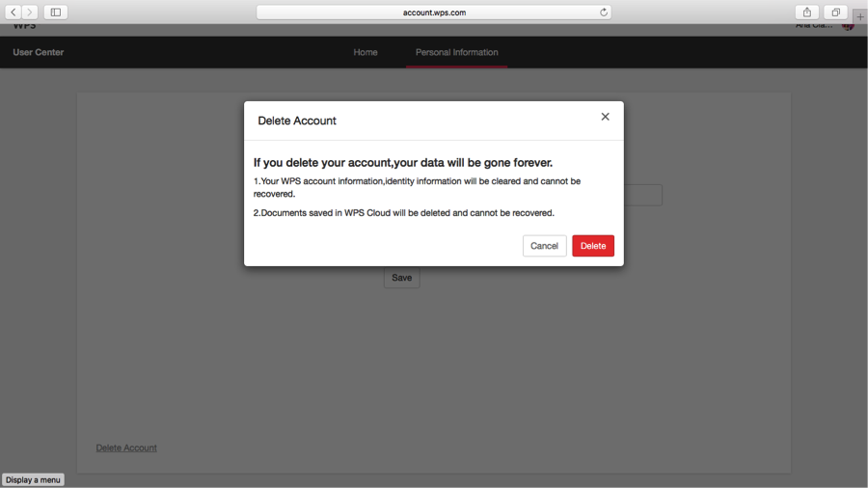Show the Safari sidebar
This screenshot has width=868, height=488.
click(x=56, y=13)
